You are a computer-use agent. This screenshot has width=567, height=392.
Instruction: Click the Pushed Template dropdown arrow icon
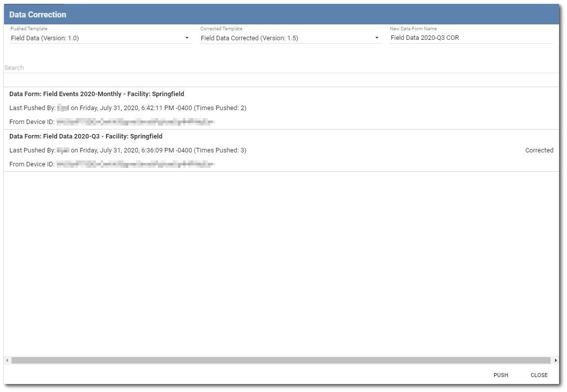pyautogui.click(x=187, y=38)
